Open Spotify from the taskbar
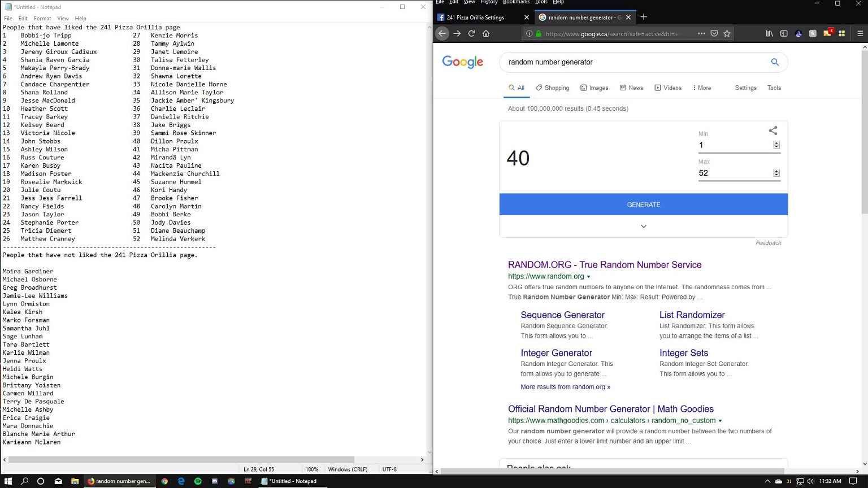Image resolution: width=868 pixels, height=488 pixels. point(198,481)
